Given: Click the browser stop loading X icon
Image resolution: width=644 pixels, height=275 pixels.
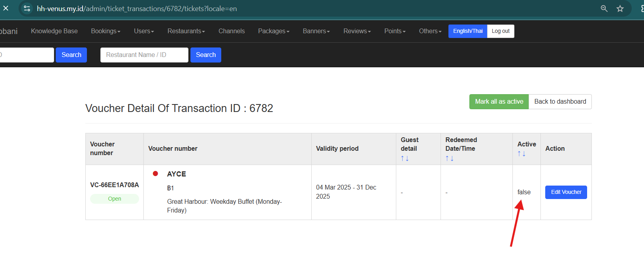Looking at the screenshot, I should [x=6, y=8].
